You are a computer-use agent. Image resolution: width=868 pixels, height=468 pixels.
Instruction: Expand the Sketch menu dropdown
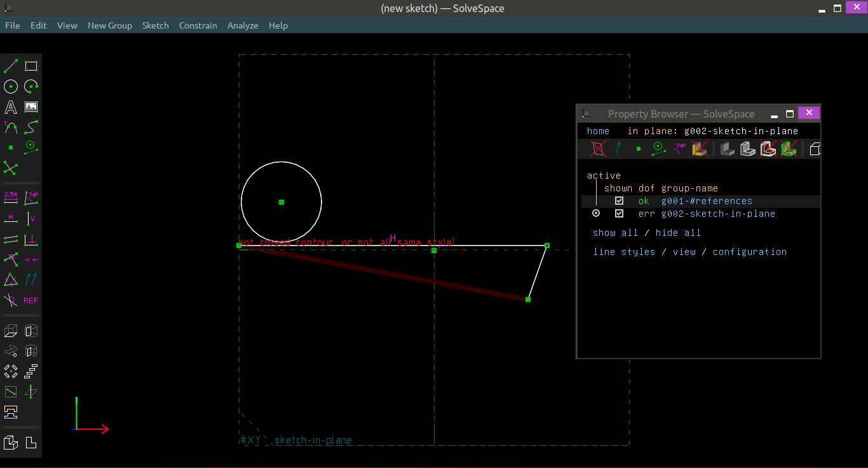[155, 25]
